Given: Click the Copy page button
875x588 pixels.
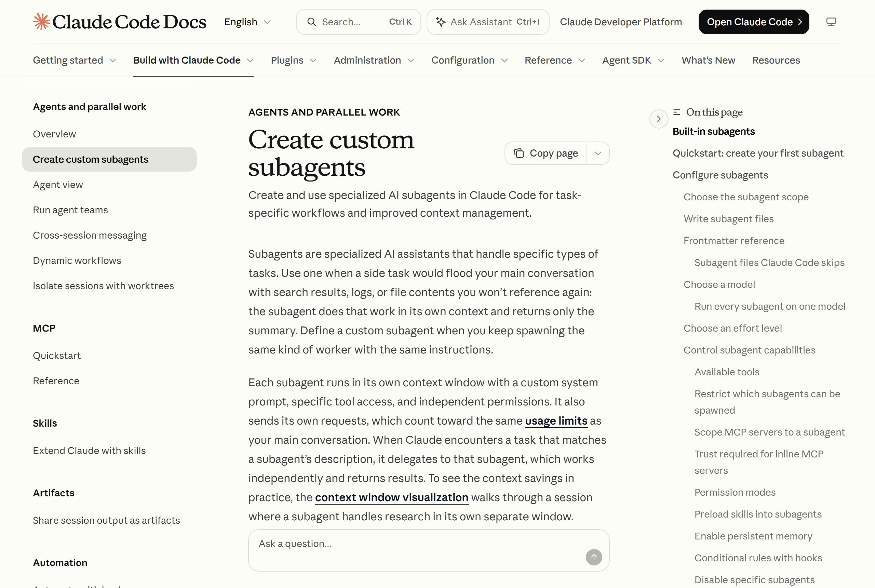Looking at the screenshot, I should coord(546,153).
